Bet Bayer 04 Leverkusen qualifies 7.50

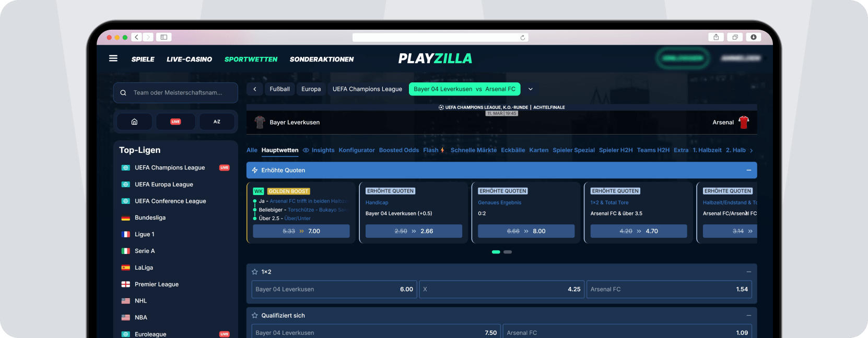click(x=376, y=332)
